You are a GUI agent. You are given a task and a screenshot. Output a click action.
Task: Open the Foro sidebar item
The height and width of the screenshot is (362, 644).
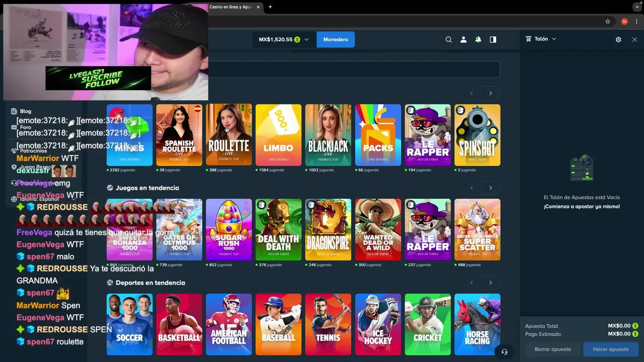click(25, 127)
